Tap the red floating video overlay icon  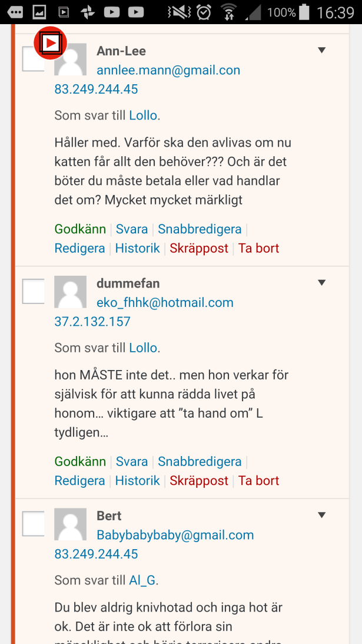pyautogui.click(x=51, y=43)
